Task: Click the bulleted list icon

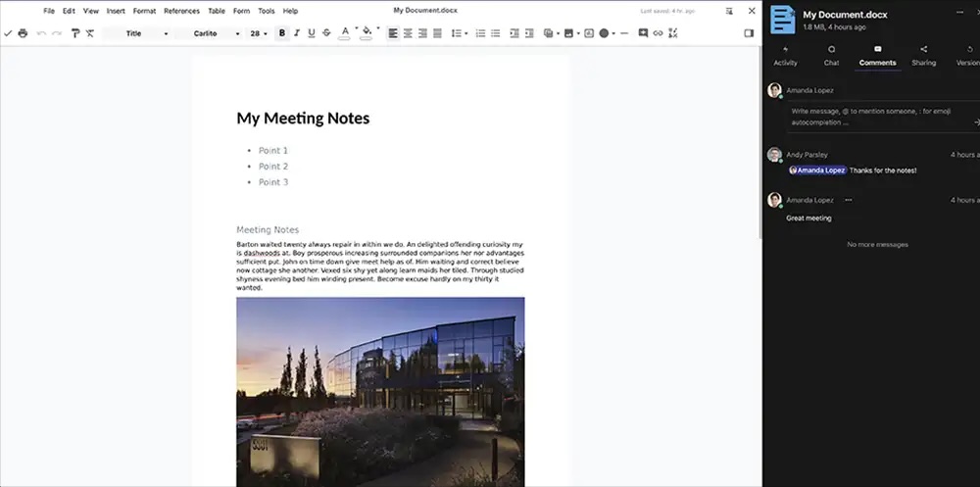Action: pos(495,33)
